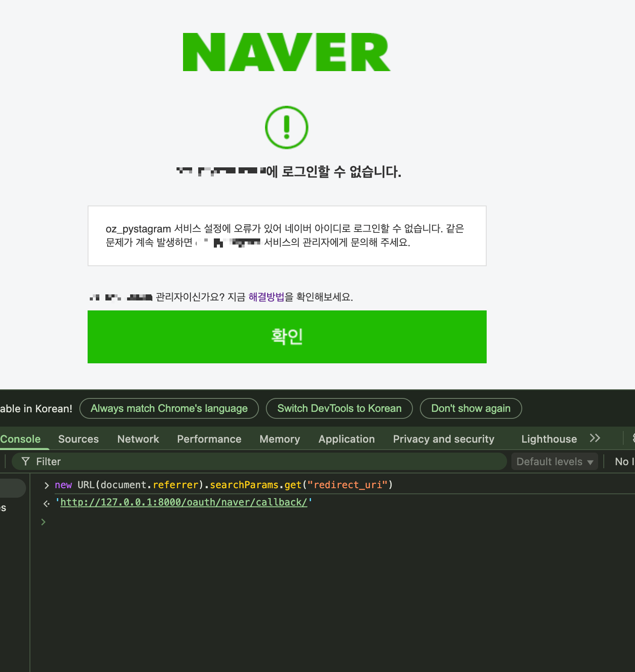Click the oz_pystagram error message text
635x672 pixels.
(285, 235)
